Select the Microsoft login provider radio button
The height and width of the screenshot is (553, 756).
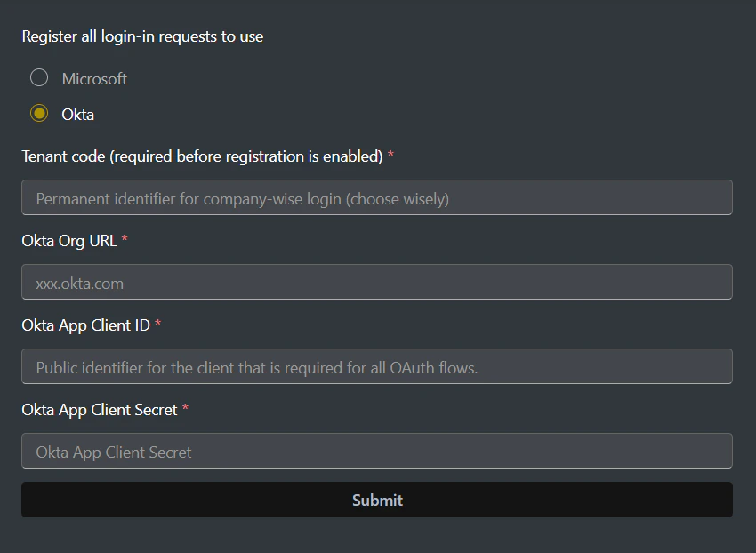[39, 77]
